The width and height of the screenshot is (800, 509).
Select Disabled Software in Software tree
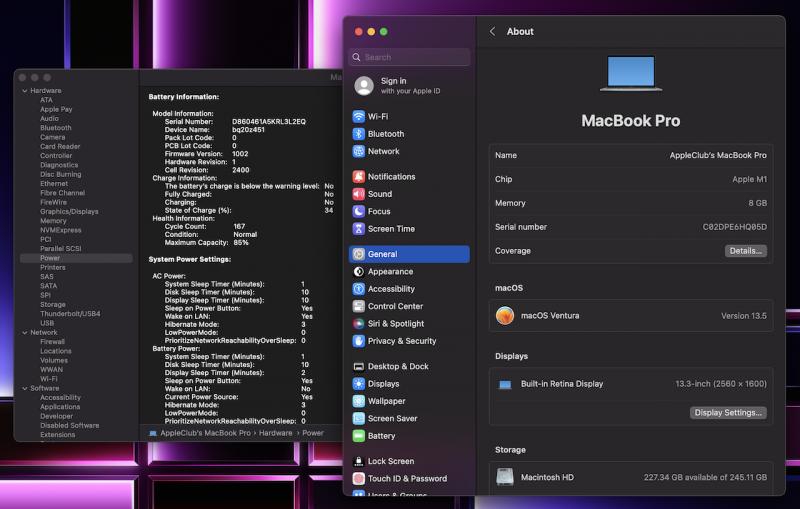pos(70,425)
